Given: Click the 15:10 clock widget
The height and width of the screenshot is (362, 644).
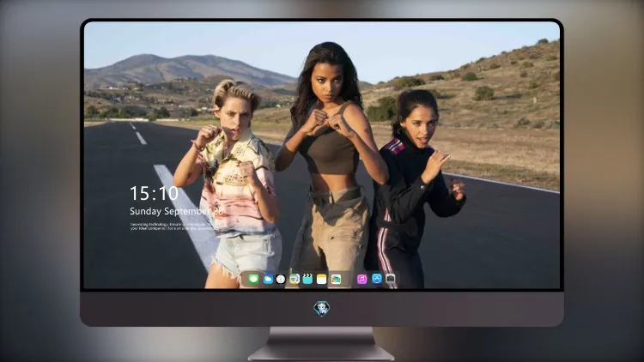Looking at the screenshot, I should pos(154,193).
